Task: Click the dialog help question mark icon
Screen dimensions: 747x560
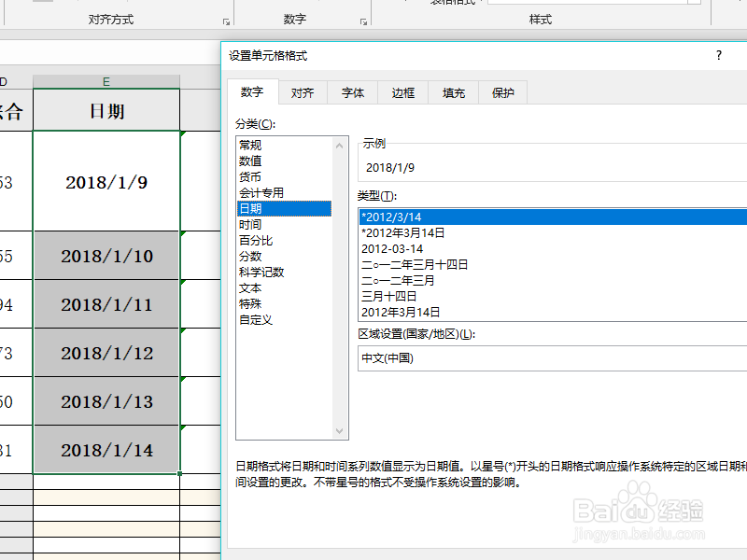Action: [719, 55]
